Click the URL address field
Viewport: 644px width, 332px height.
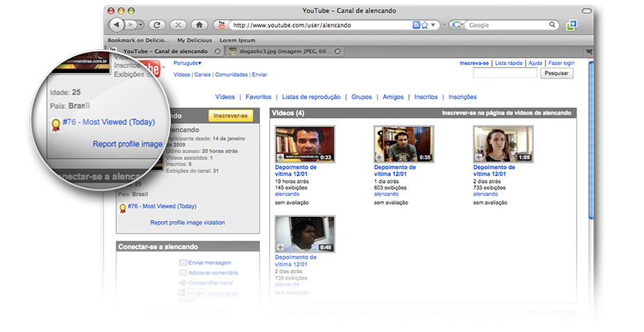321,25
